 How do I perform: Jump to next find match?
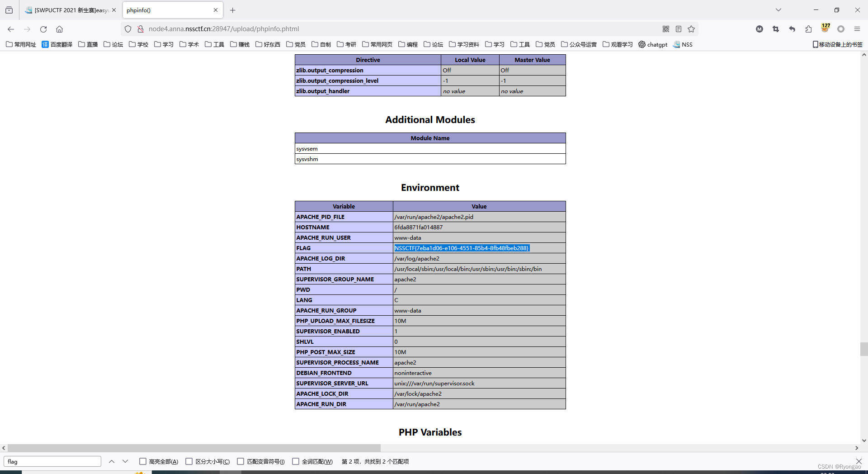(125, 461)
